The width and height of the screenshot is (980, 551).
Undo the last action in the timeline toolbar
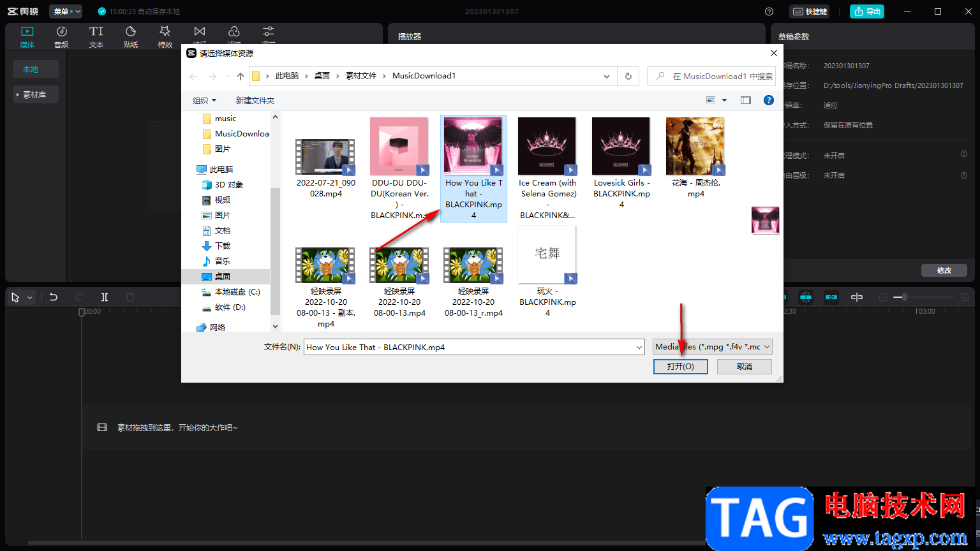pyautogui.click(x=54, y=297)
